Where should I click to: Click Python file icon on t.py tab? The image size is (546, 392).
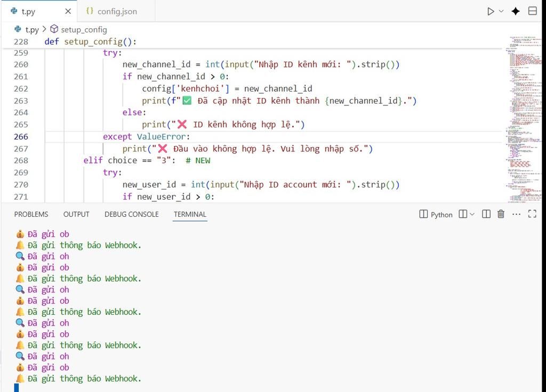coord(14,11)
